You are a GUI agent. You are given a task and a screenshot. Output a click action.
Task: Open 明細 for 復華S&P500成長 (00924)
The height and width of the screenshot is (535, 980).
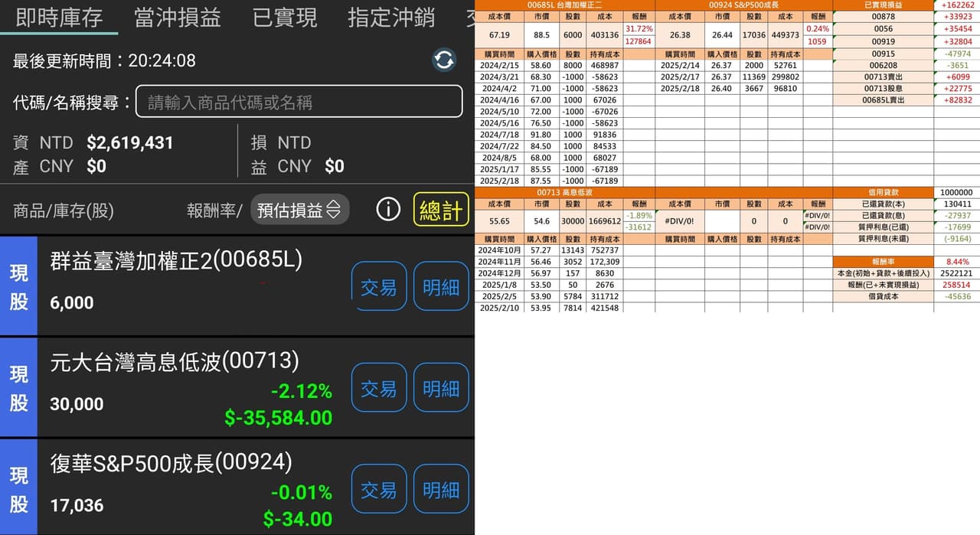441,489
